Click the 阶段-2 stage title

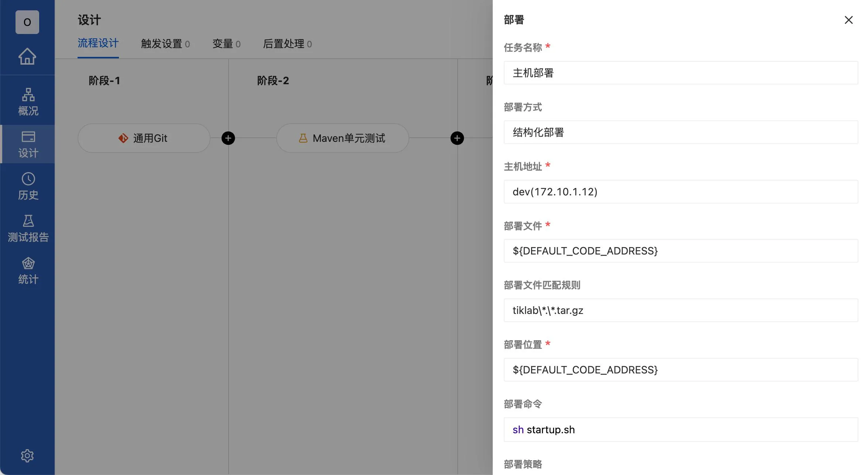click(x=273, y=81)
